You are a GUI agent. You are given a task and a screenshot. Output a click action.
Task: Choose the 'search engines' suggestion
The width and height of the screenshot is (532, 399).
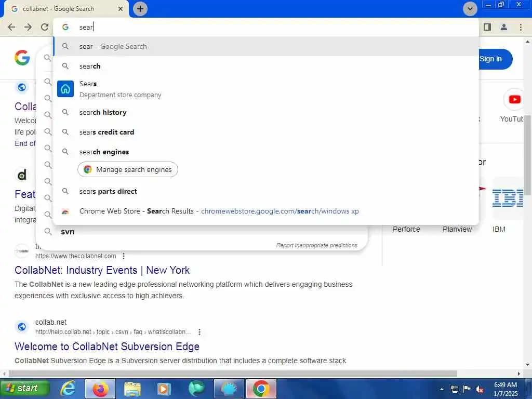[x=266, y=152]
